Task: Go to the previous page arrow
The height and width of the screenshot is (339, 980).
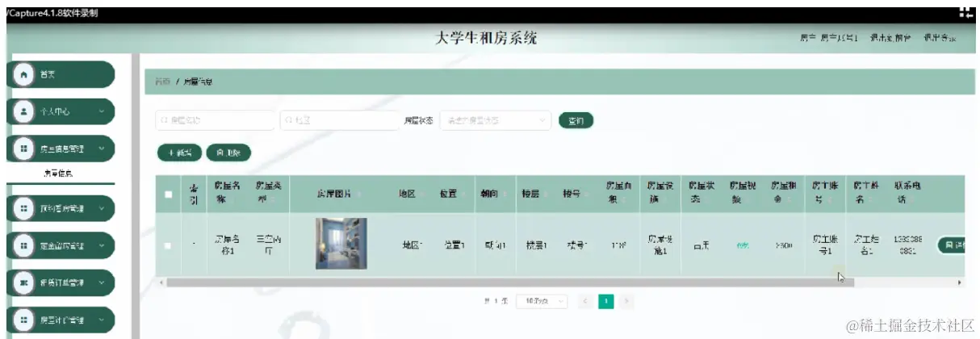Action: (586, 301)
